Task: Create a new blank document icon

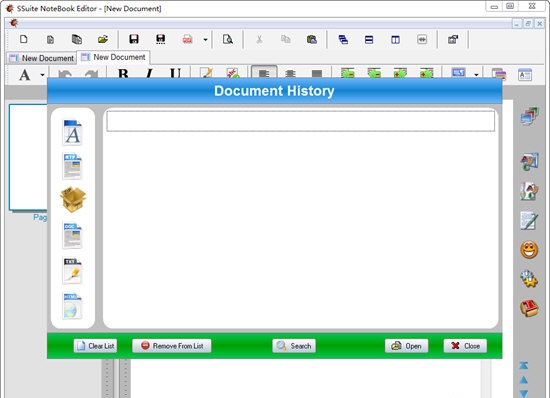Action: point(24,39)
